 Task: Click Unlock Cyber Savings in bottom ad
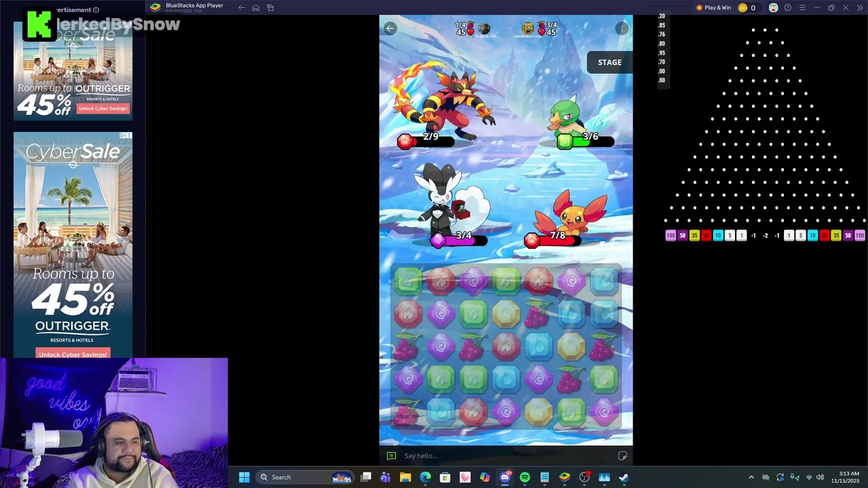tap(73, 354)
